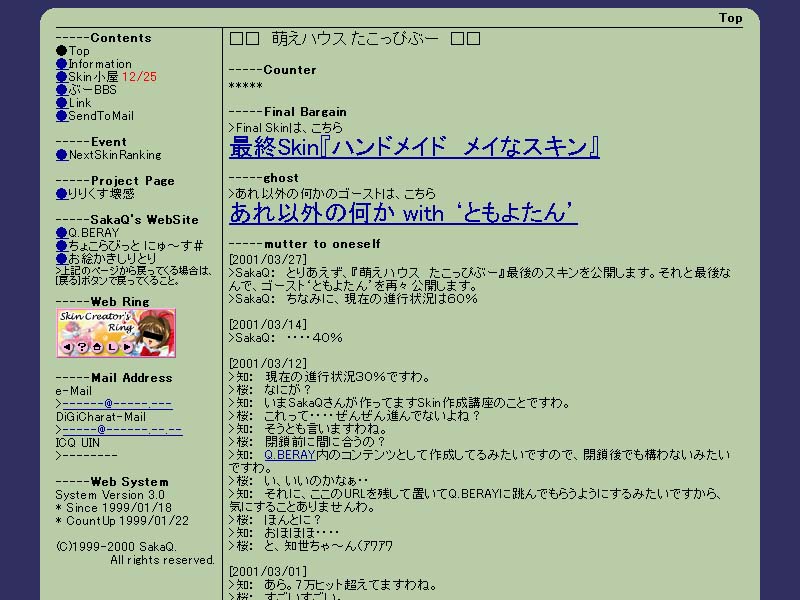Click the home icon in the Skin Creator's Ring banner

(x=97, y=347)
